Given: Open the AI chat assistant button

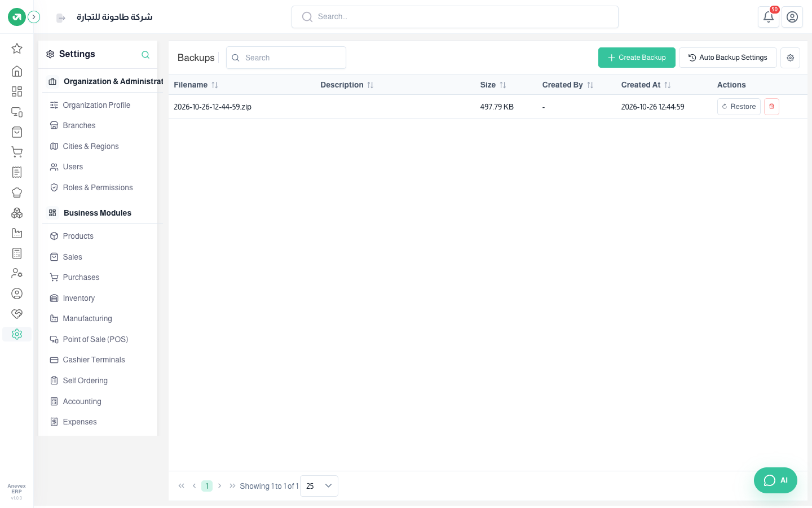Looking at the screenshot, I should (775, 480).
